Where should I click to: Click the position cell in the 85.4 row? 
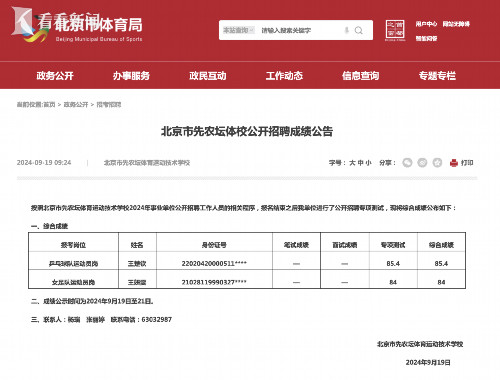[x=73, y=263]
